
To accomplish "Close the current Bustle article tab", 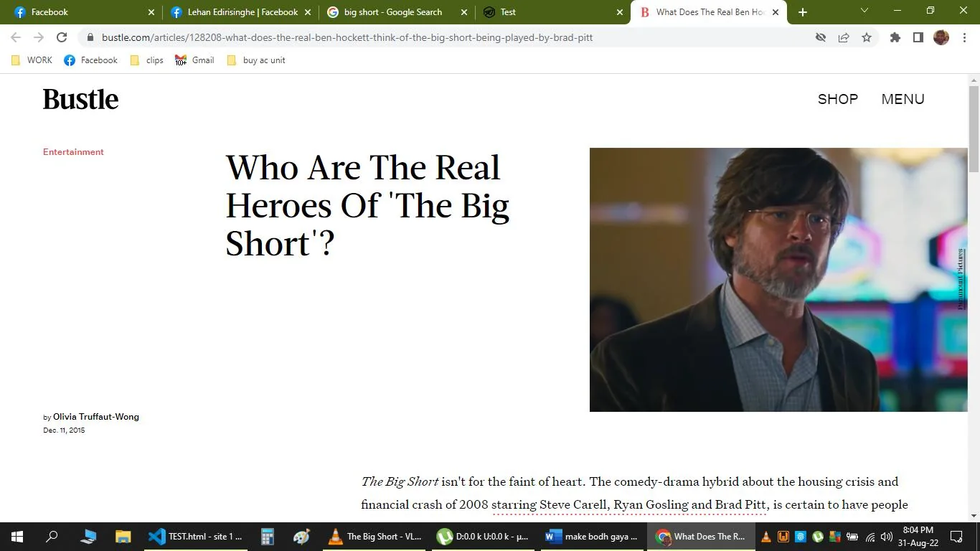I will coord(776,12).
